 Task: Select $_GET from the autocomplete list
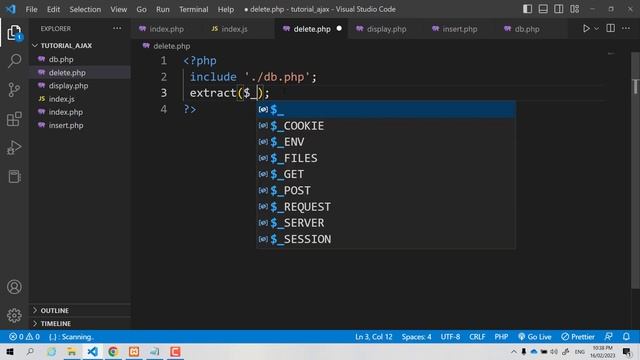click(x=386, y=174)
